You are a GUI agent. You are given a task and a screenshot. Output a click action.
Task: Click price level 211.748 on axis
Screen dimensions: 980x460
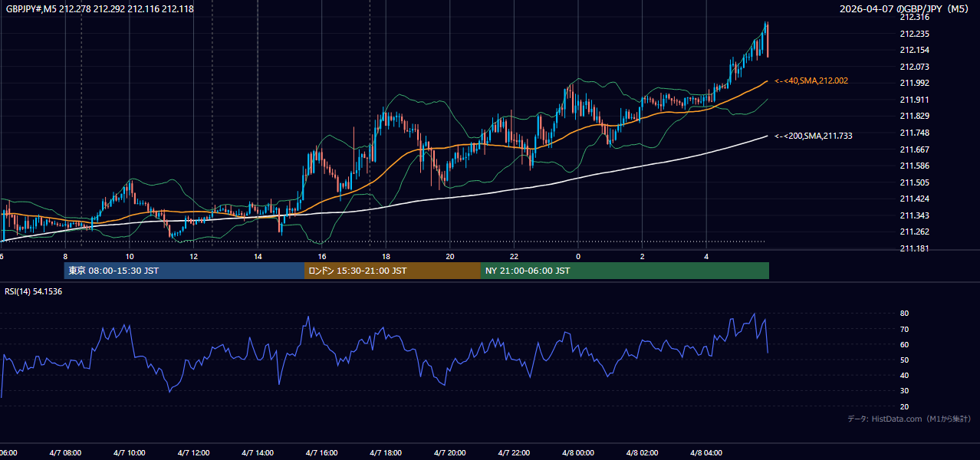click(x=914, y=133)
